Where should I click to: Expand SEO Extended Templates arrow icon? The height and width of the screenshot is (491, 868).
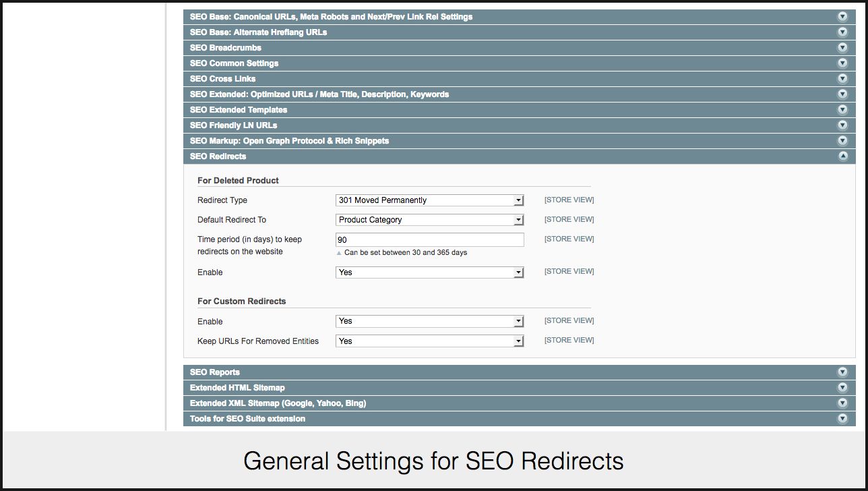click(842, 110)
